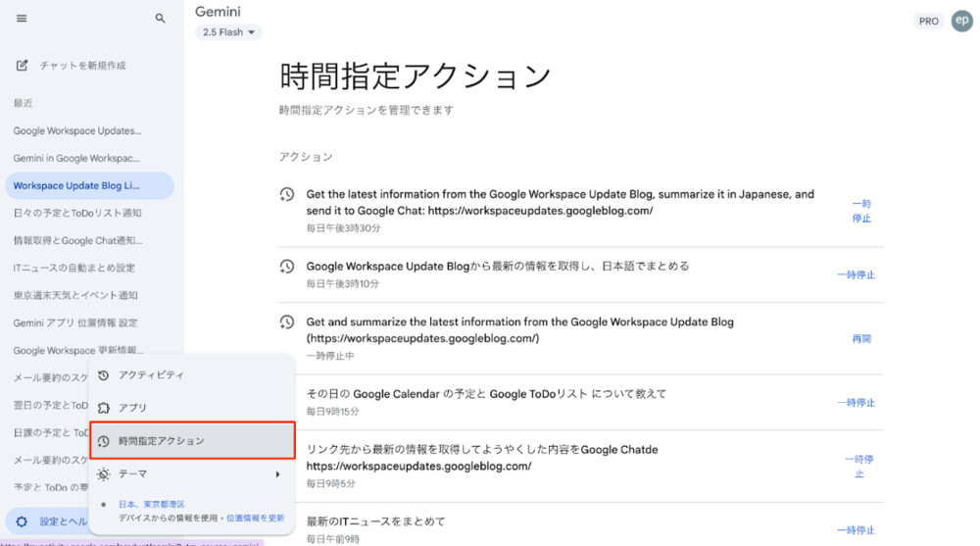Viewport: 980px width, 546px height.
Task: Open the 'ep' account avatar
Action: pyautogui.click(x=962, y=21)
